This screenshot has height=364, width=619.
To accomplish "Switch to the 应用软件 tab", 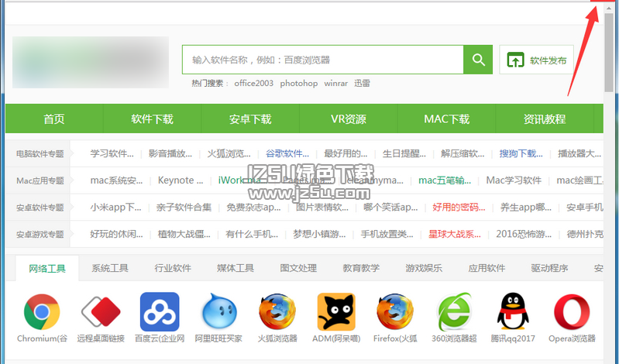I will pyautogui.click(x=487, y=269).
